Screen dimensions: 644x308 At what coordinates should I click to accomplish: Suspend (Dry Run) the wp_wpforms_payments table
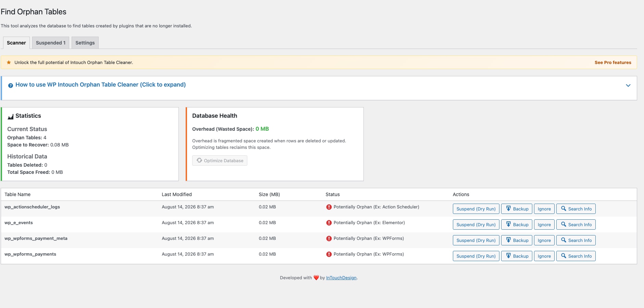pos(476,256)
